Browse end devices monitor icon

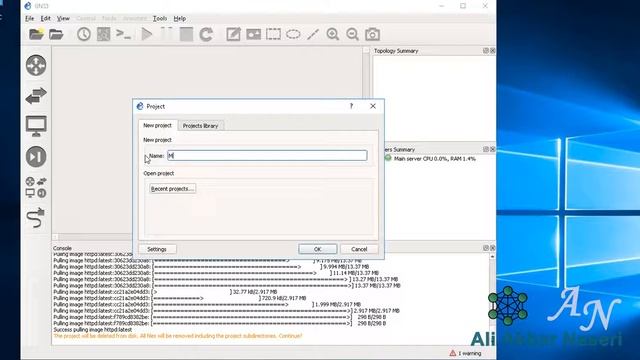pos(36,126)
